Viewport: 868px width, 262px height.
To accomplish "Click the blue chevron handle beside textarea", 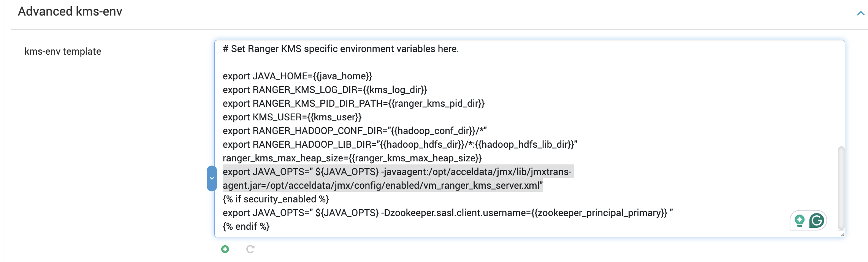I will 212,178.
